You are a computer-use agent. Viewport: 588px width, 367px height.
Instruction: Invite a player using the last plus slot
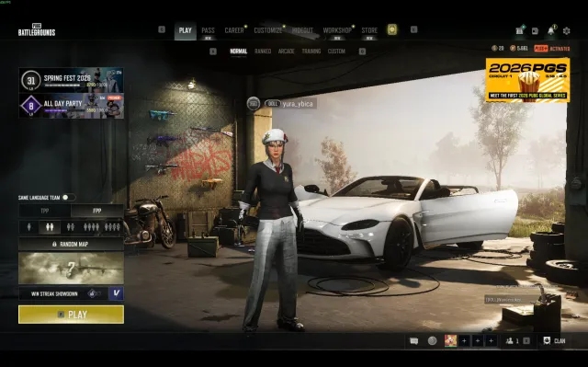click(491, 340)
